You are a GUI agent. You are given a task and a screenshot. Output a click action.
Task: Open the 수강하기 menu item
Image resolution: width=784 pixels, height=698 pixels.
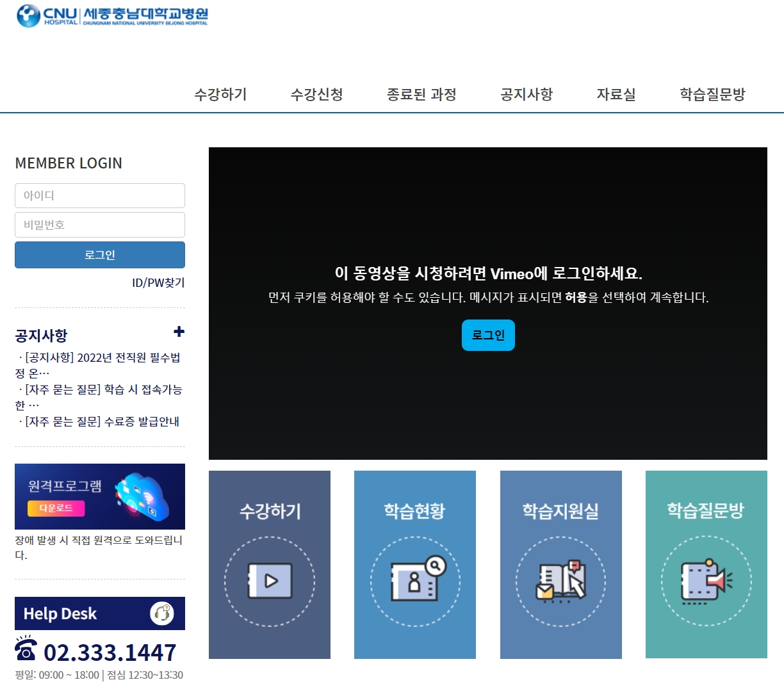[x=221, y=95]
